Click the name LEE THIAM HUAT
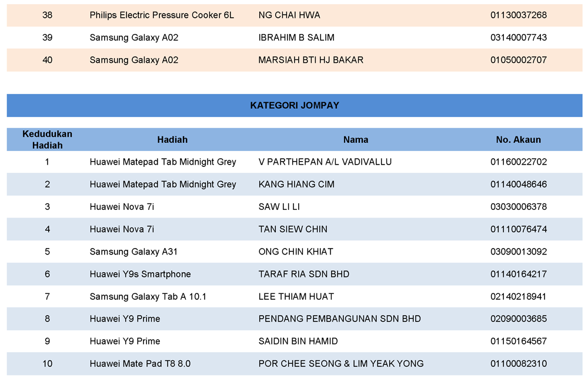588x382 pixels. point(296,297)
